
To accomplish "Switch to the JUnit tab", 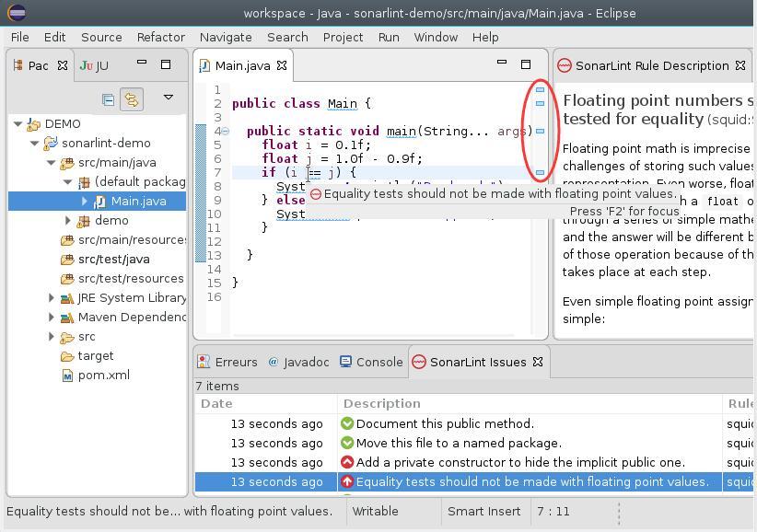I will click(95, 65).
